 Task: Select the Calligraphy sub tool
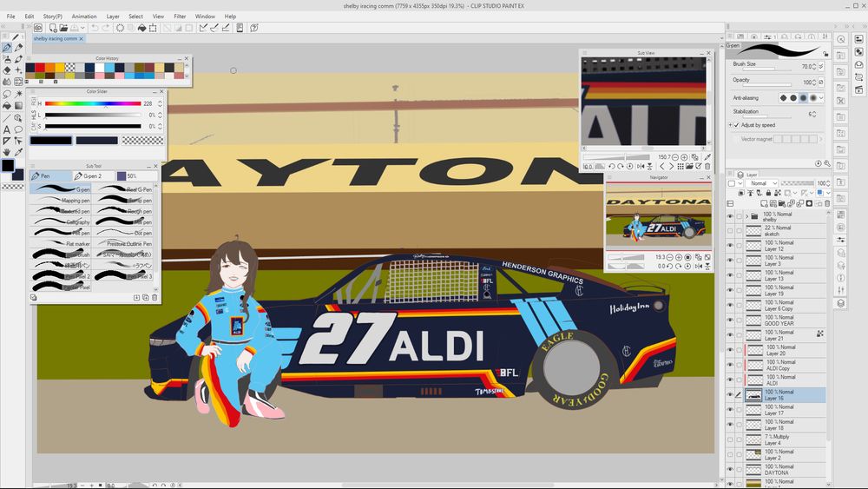coord(61,222)
